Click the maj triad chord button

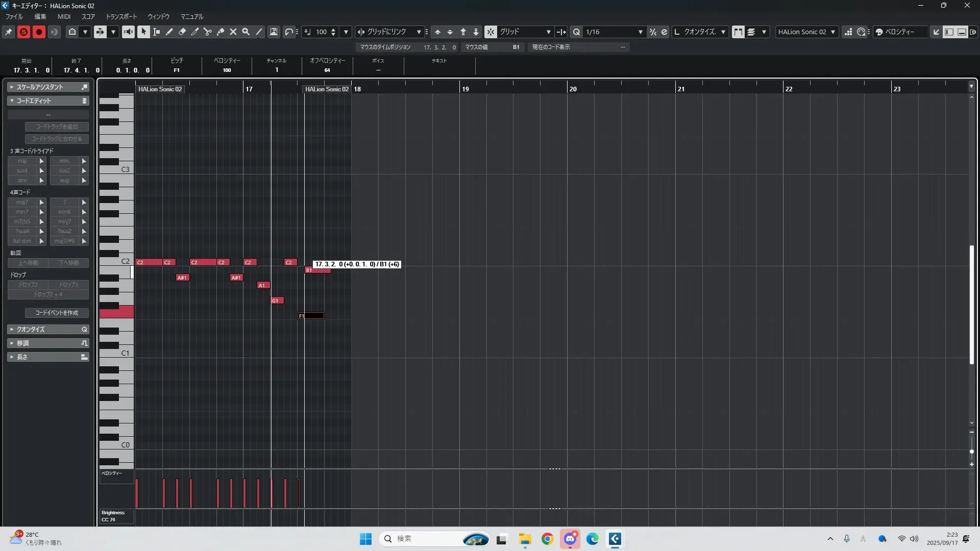22,161
